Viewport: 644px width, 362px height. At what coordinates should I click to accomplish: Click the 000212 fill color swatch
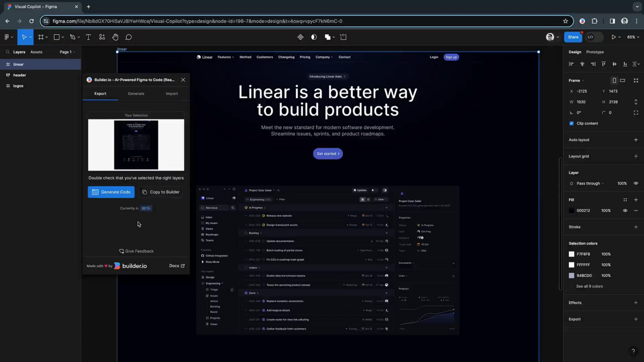[572, 211]
